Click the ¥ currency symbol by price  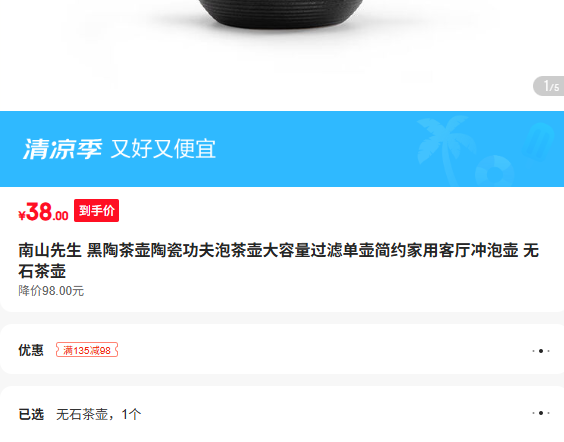(22, 215)
